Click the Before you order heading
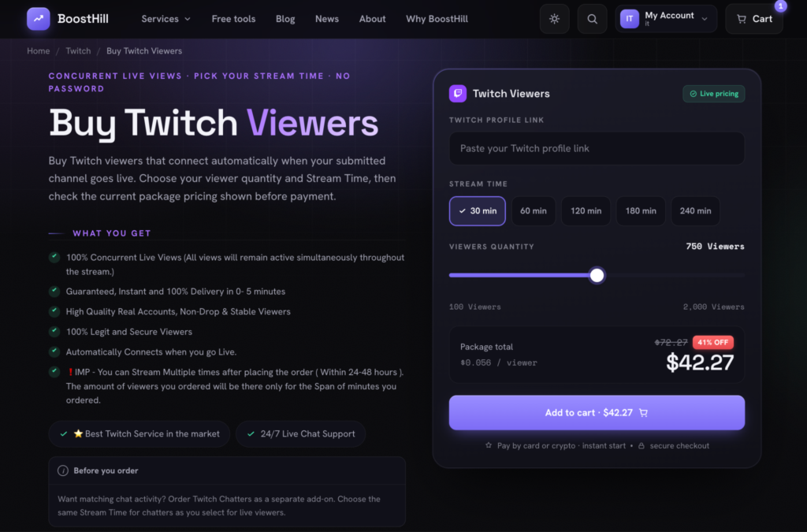Image resolution: width=807 pixels, height=532 pixels. (x=106, y=471)
